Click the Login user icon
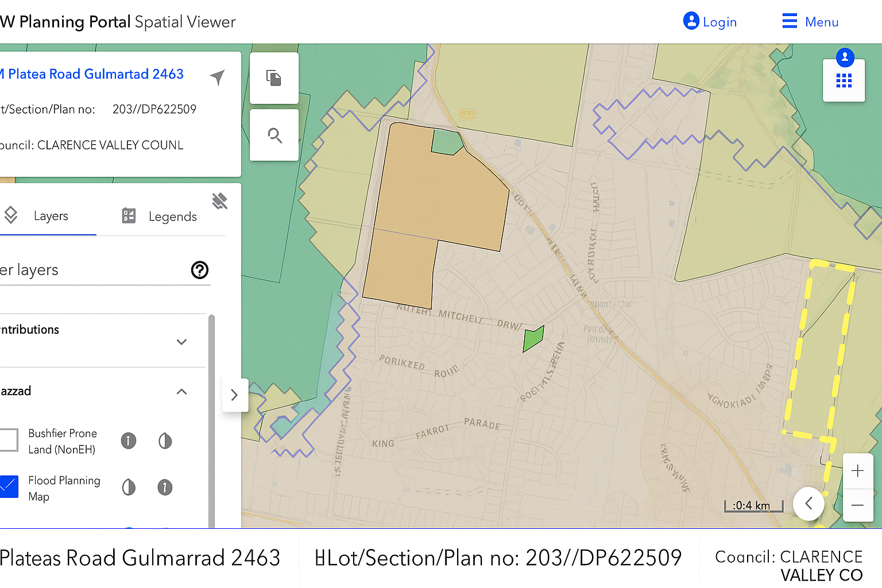This screenshot has height=588, width=882. click(691, 21)
